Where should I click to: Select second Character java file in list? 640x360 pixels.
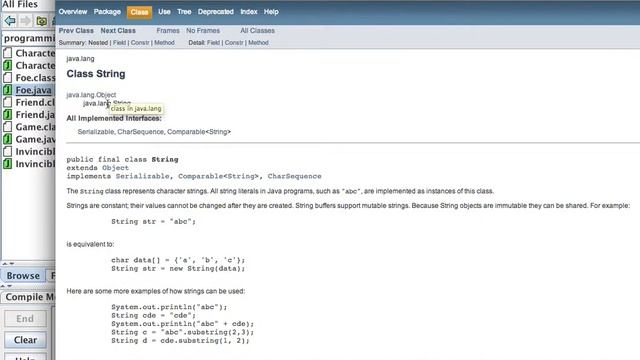point(35,65)
